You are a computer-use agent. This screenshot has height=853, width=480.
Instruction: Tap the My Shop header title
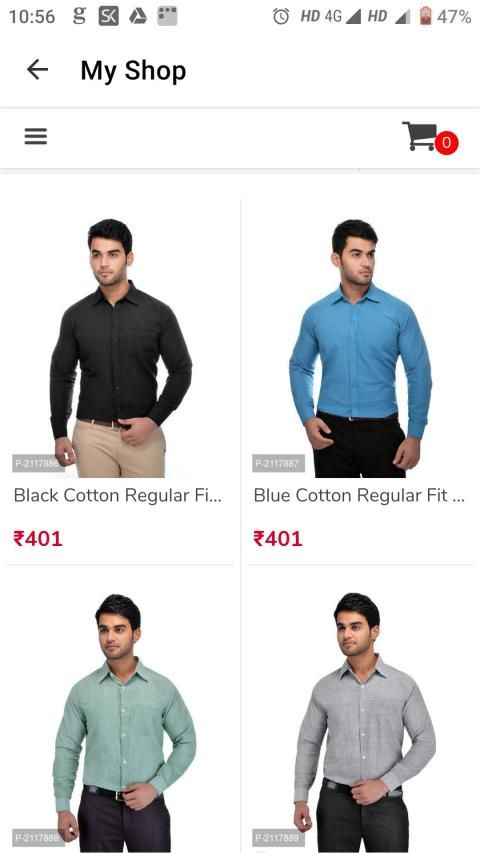tap(133, 71)
